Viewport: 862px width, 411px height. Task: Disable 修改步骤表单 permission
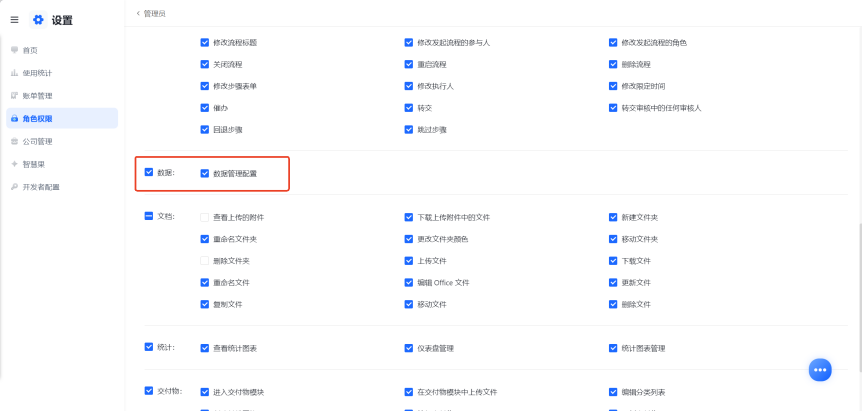[x=205, y=86]
